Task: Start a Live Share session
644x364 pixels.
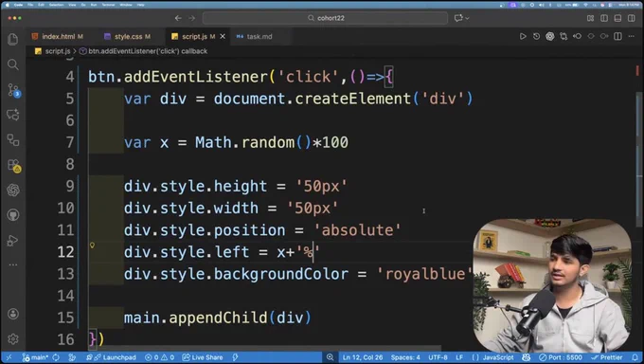Action: point(203,357)
